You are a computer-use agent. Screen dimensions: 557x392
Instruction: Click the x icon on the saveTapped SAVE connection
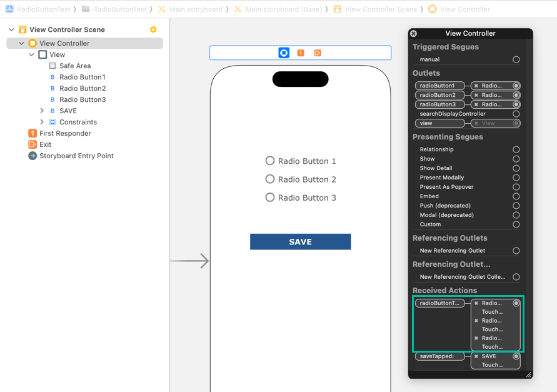point(476,356)
